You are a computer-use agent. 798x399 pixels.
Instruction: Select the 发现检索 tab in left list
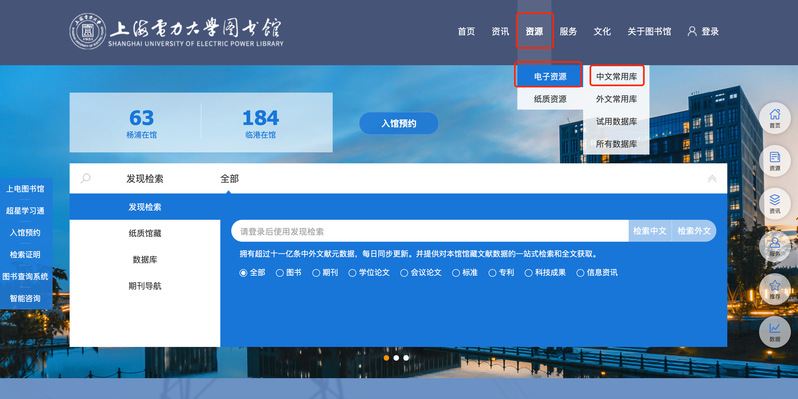point(145,207)
